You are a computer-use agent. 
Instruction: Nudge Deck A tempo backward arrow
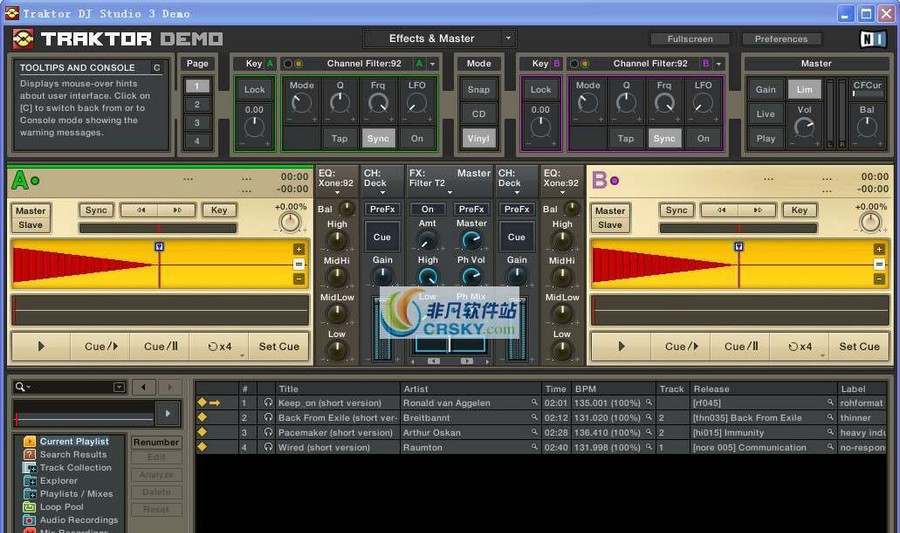coord(140,210)
